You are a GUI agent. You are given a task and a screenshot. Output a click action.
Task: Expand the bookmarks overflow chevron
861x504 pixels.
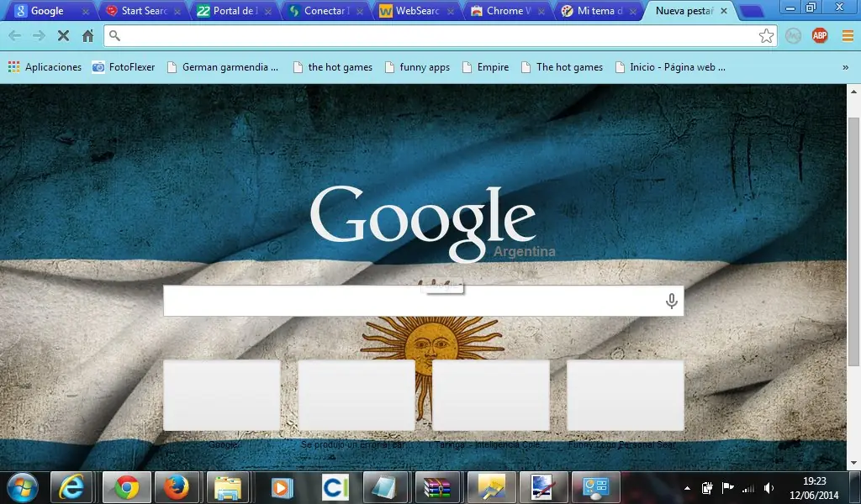(x=846, y=67)
